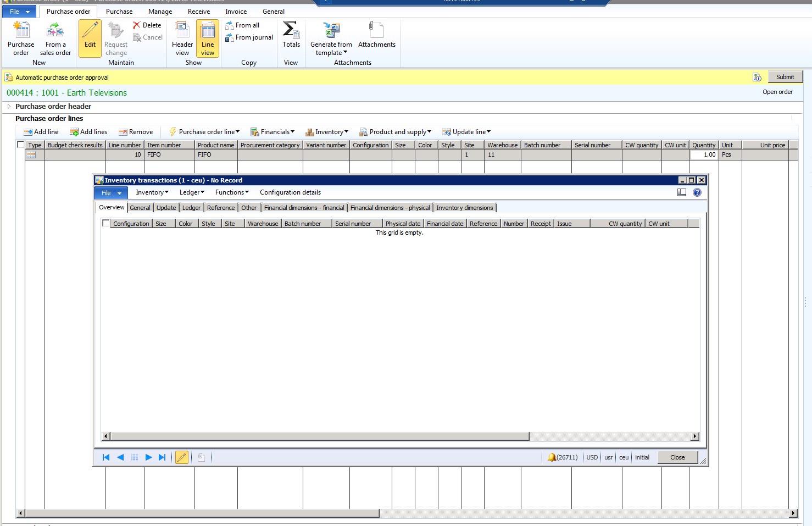Switch to the Receive ribbon tab

(x=198, y=12)
